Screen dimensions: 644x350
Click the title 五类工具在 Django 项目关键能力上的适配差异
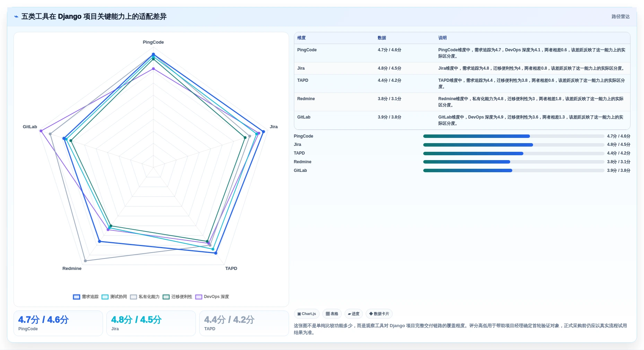[x=94, y=17]
